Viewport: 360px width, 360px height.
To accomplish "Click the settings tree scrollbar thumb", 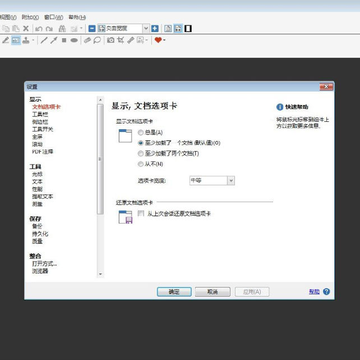I will pyautogui.click(x=100, y=159).
